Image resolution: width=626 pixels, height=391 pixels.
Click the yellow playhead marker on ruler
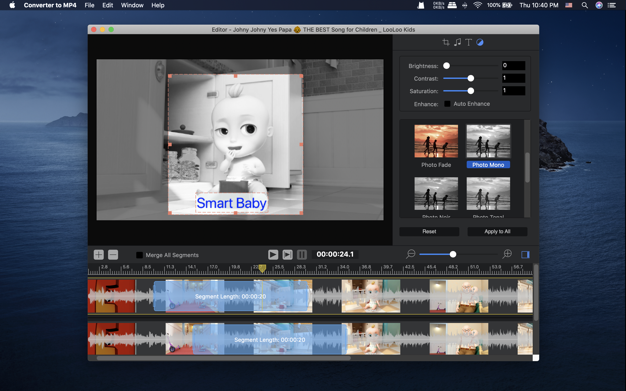(262, 268)
